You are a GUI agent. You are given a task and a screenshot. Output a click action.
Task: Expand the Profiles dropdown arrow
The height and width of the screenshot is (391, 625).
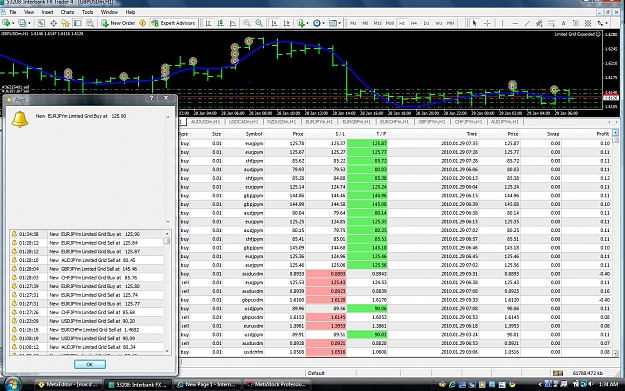tap(29, 23)
